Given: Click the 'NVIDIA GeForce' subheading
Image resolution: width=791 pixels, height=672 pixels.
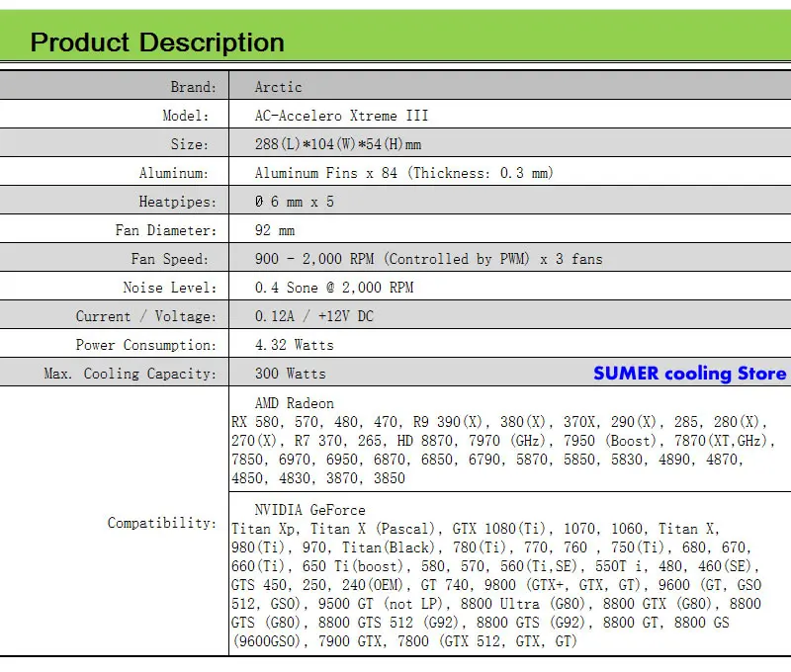Looking at the screenshot, I should [310, 510].
